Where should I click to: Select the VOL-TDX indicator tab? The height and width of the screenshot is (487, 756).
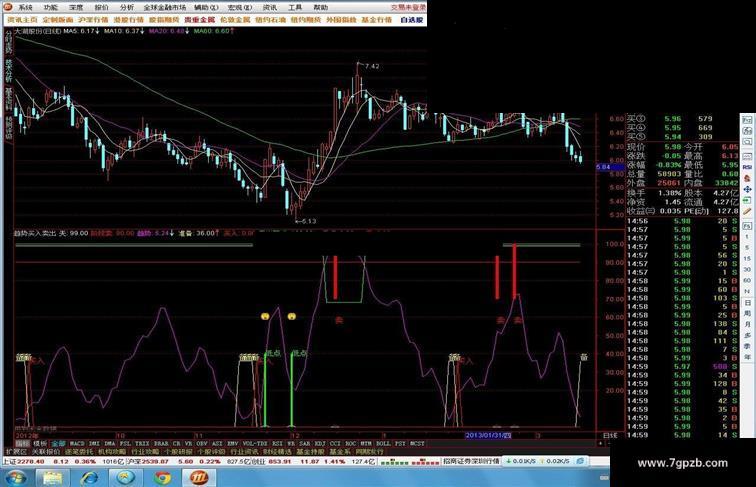(x=255, y=443)
